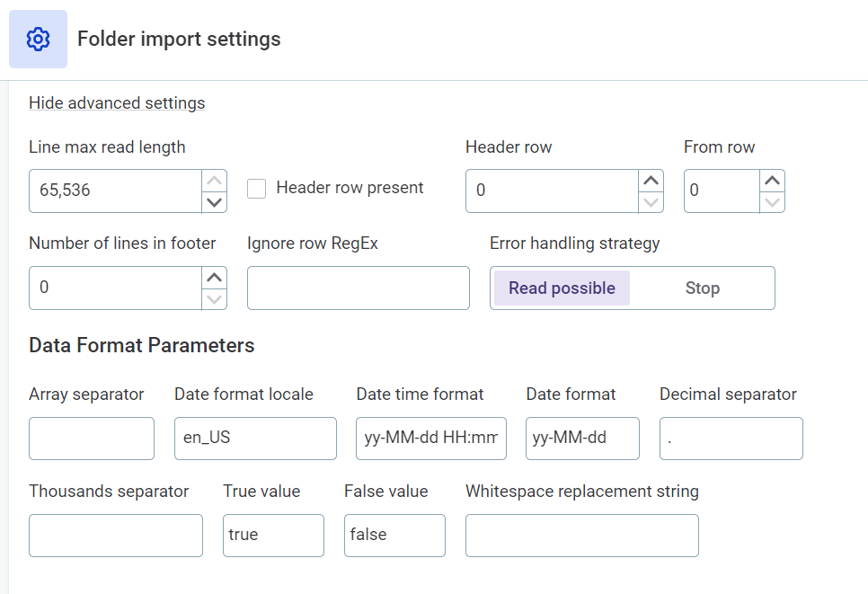This screenshot has height=594, width=868.
Task: Click Hide advanced settings link
Action: pyautogui.click(x=117, y=103)
